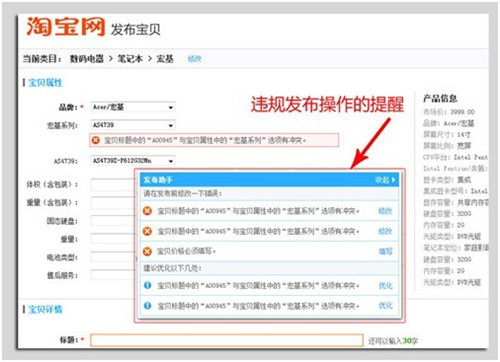500x362 pixels.
Task: Click last blue info icon in 发布助手 panel
Action: pyautogui.click(x=147, y=305)
